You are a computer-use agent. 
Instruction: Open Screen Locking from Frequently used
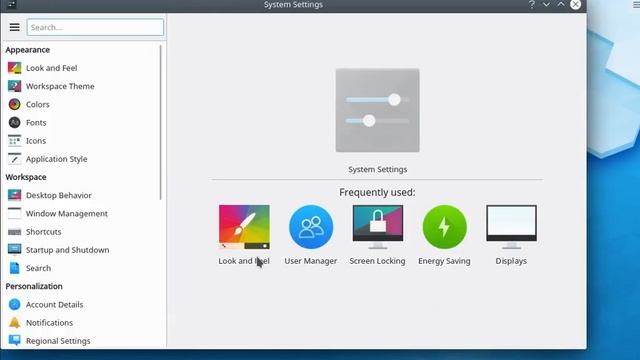coord(378,227)
